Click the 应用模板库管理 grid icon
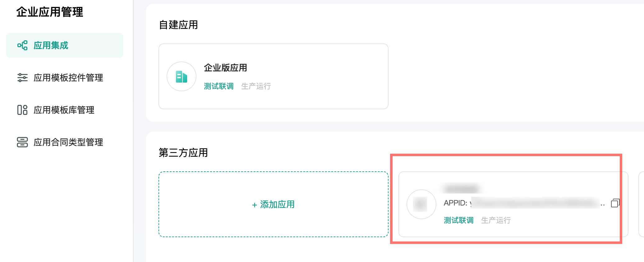The width and height of the screenshot is (644, 262). coord(22,110)
